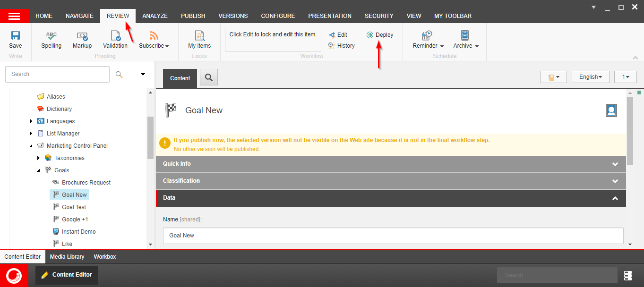This screenshot has width=644, height=287.
Task: Expand the Quick Info section
Action: 615,164
